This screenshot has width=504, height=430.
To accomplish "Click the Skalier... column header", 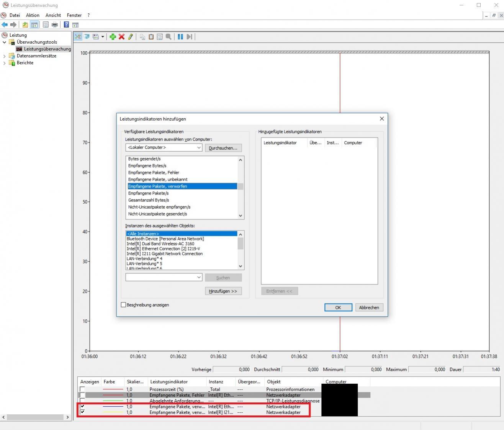I will click(x=136, y=382).
